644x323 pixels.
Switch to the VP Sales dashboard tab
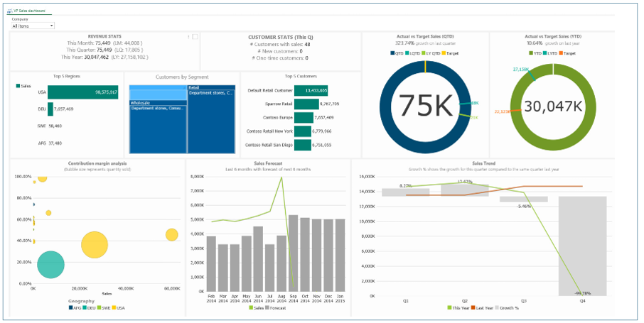click(x=28, y=12)
